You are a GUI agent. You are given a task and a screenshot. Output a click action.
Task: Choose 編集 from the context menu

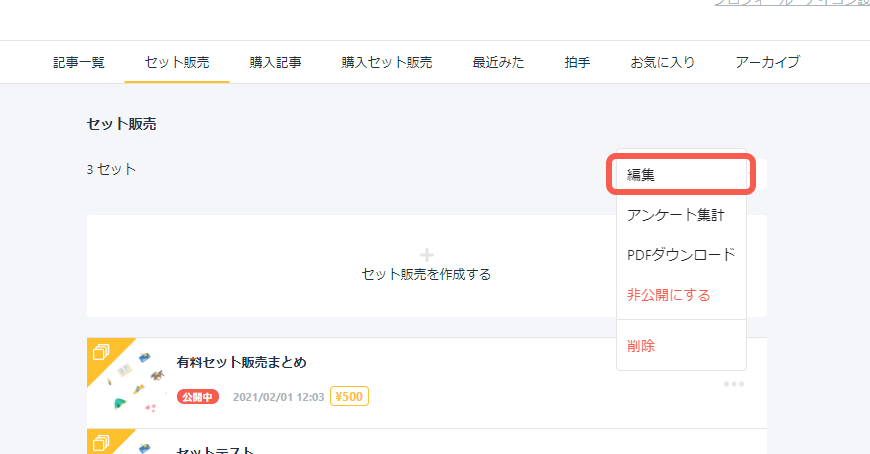tap(681, 175)
